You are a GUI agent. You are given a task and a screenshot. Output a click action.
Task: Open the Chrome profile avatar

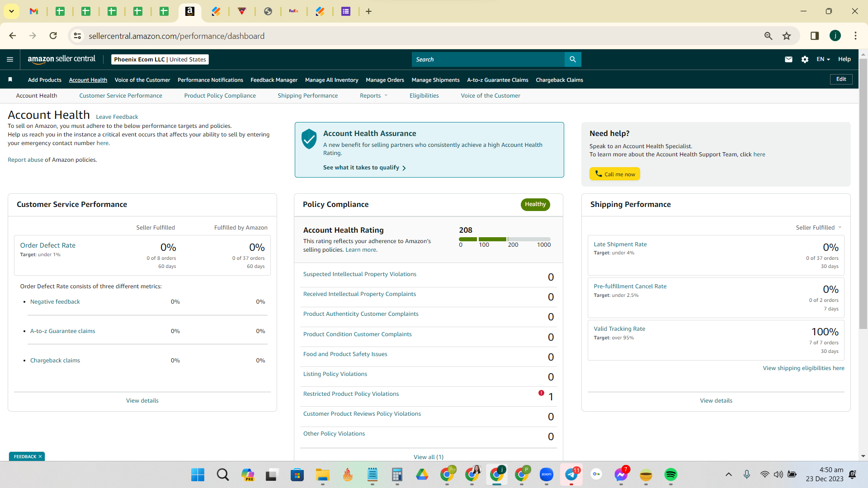pyautogui.click(x=835, y=36)
